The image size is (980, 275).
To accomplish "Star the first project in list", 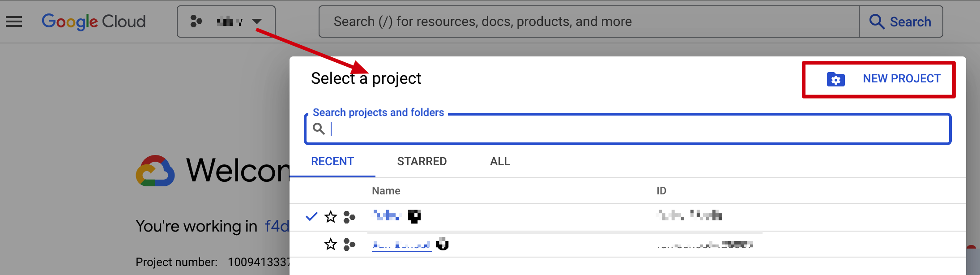I will click(331, 217).
